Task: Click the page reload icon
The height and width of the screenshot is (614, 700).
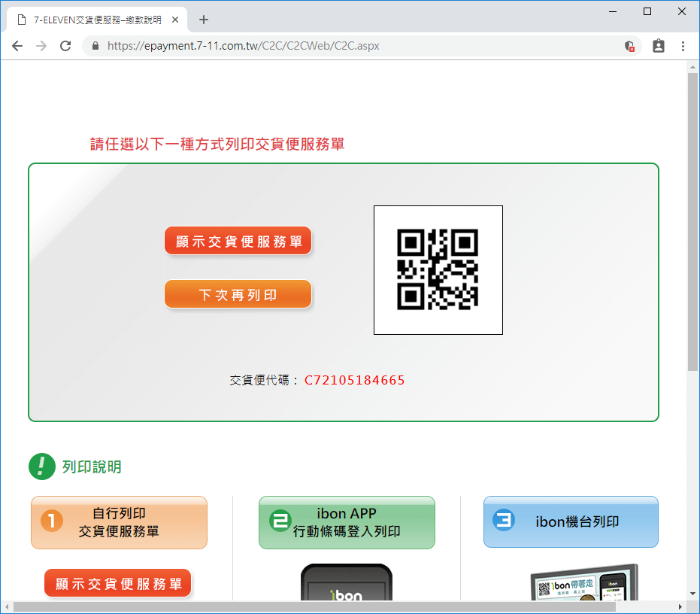Action: click(65, 46)
